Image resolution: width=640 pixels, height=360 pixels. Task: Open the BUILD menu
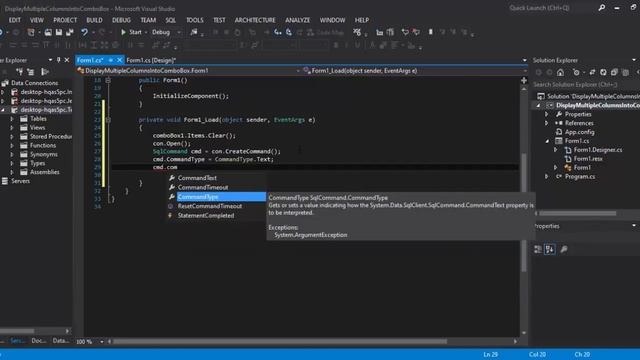point(94,20)
